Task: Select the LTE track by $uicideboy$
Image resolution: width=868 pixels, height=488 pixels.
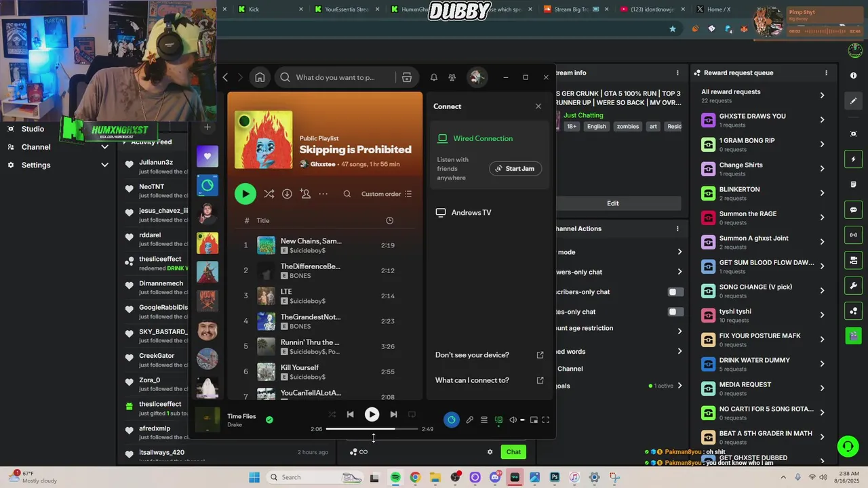Action: (x=325, y=296)
